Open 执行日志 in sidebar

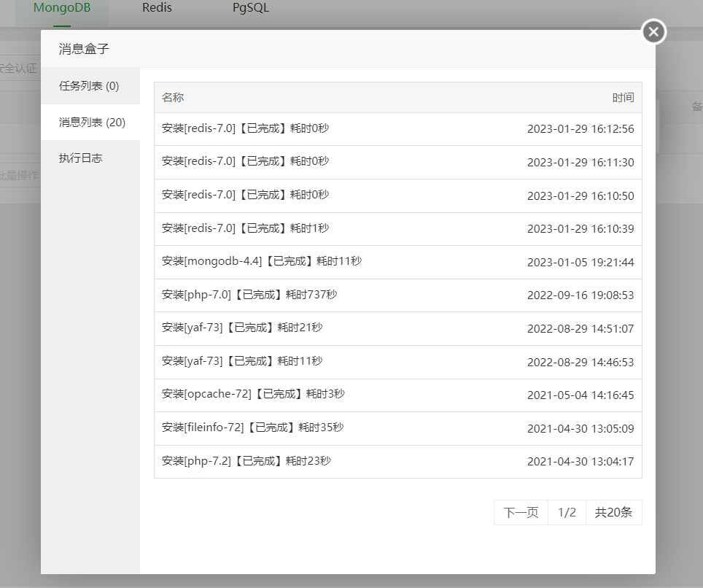90,158
